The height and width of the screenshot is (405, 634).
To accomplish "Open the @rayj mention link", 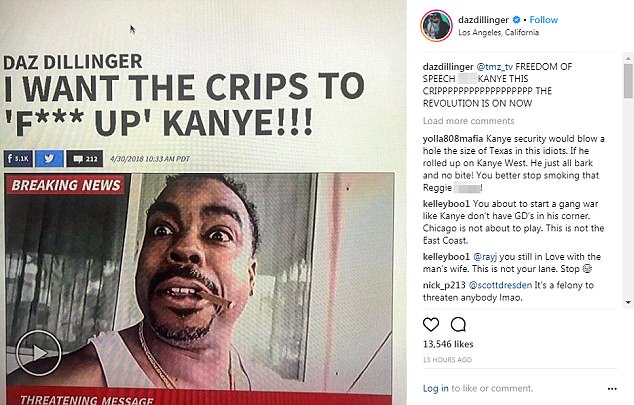I will coord(485,257).
